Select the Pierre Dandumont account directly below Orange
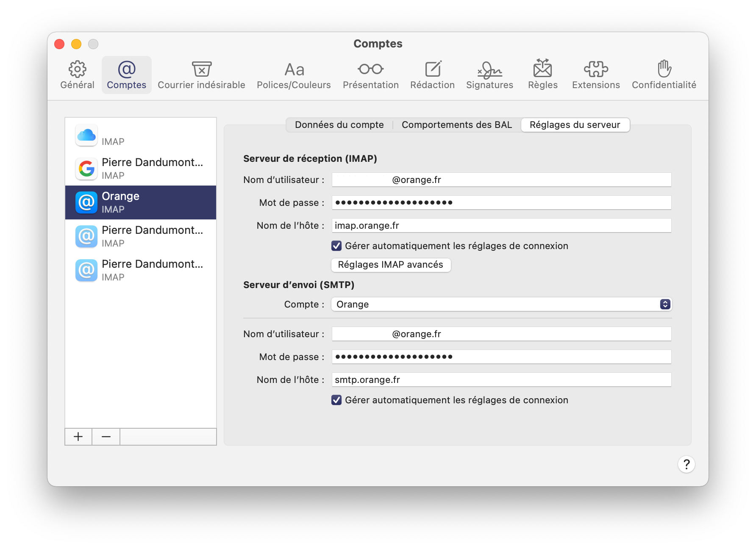Screen dimensions: 756x549 141,236
